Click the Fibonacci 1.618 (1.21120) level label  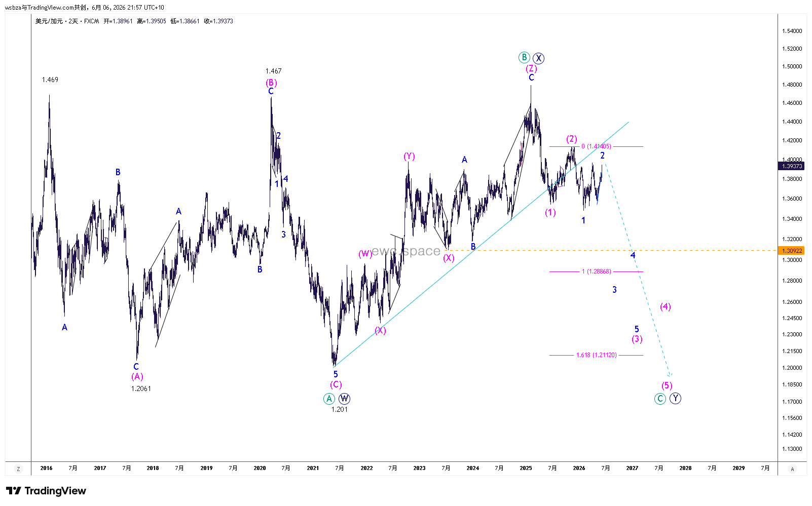pyautogui.click(x=597, y=355)
